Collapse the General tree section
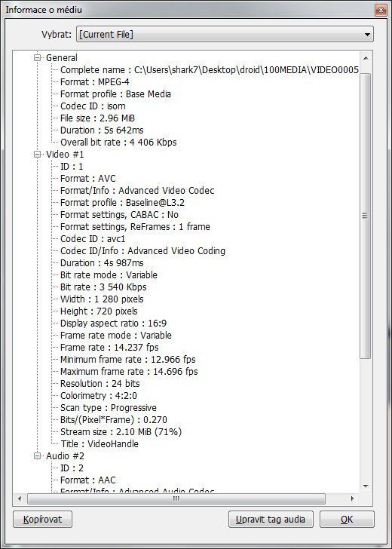This screenshot has width=392, height=549. click(x=38, y=58)
